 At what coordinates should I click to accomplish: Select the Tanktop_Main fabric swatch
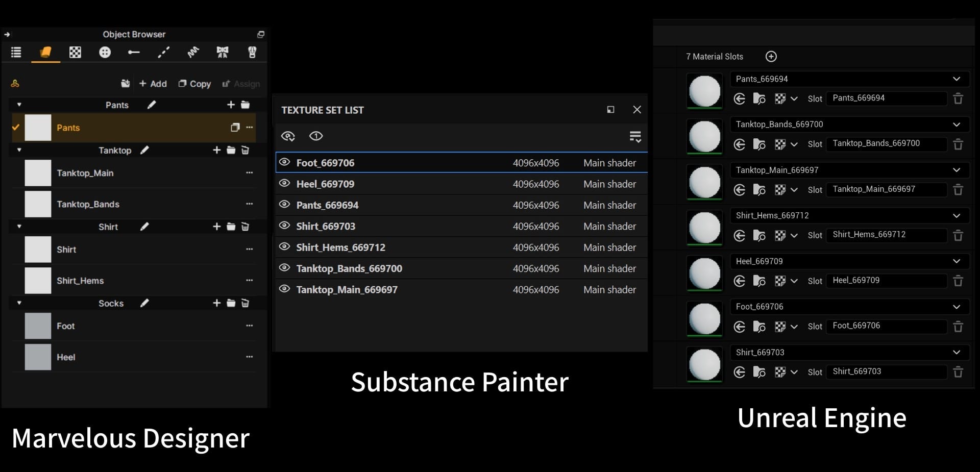pos(38,173)
